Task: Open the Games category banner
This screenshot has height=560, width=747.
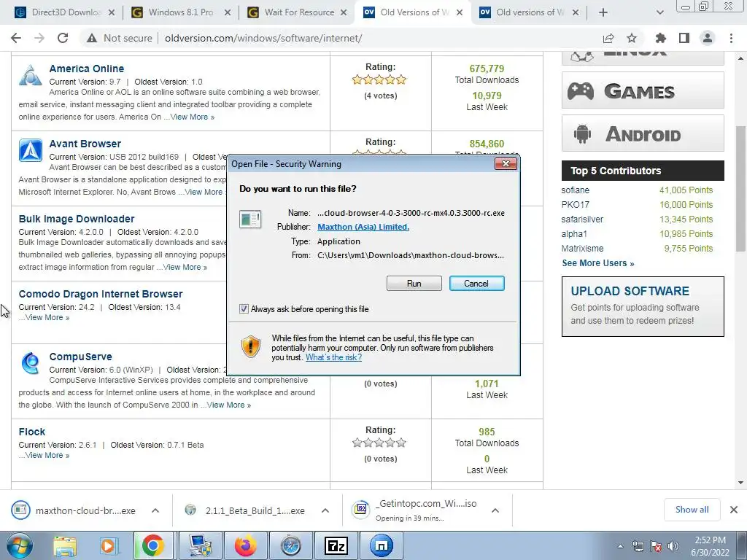Action: [x=643, y=90]
